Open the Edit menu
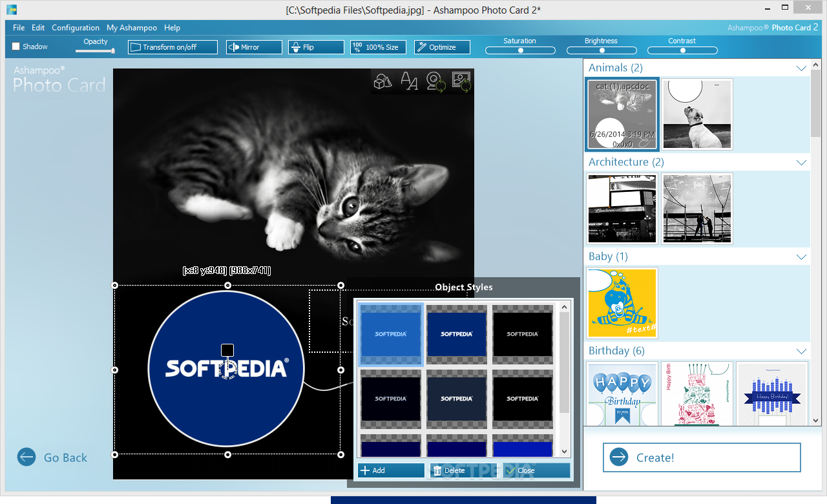 38,28
